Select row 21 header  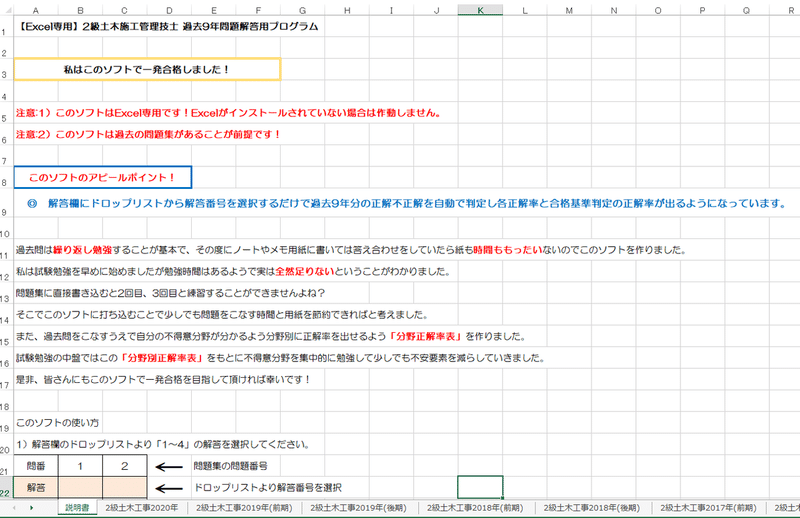pos(6,466)
